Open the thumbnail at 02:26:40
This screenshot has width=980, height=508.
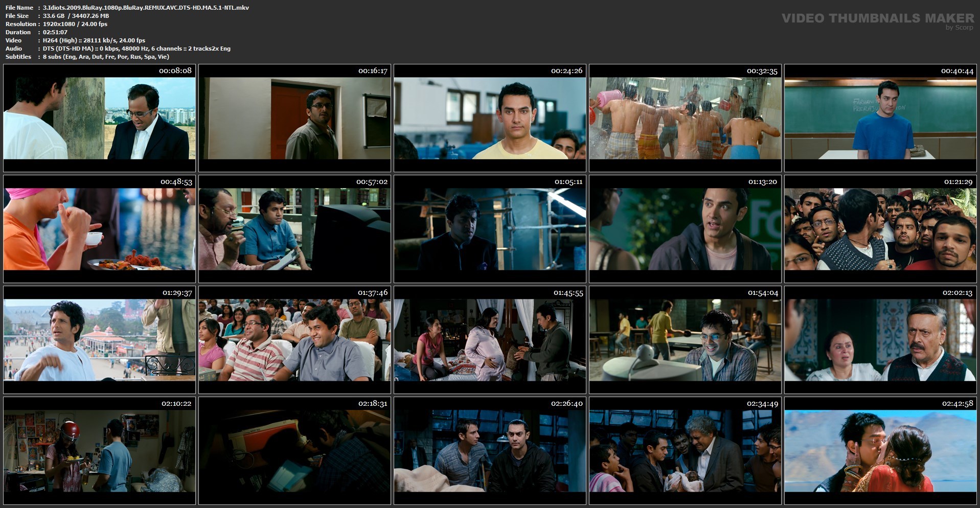coord(490,451)
